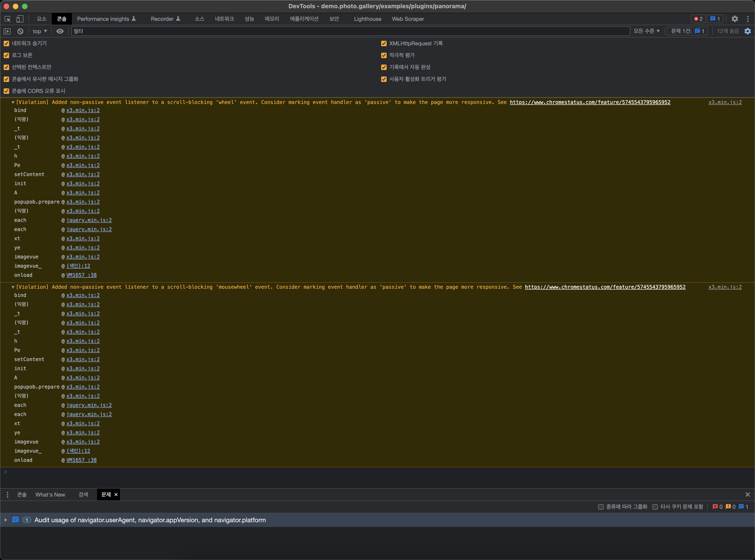This screenshot has height=560, width=755.
Task: Open the Web Scraper tab
Action: [408, 19]
